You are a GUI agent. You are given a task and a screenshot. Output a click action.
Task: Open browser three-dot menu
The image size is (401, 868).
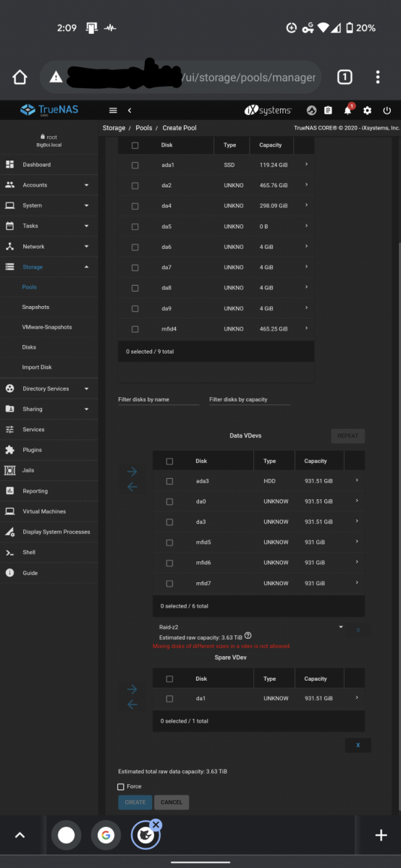(x=378, y=77)
